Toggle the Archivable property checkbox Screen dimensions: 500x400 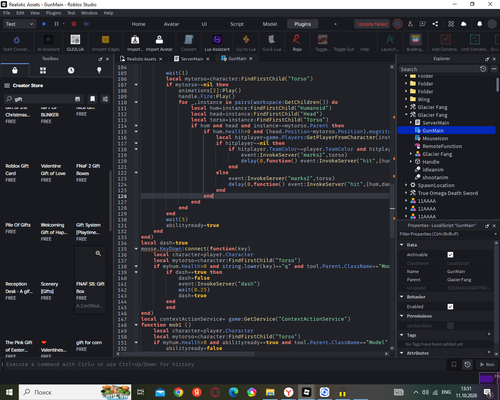pyautogui.click(x=450, y=255)
